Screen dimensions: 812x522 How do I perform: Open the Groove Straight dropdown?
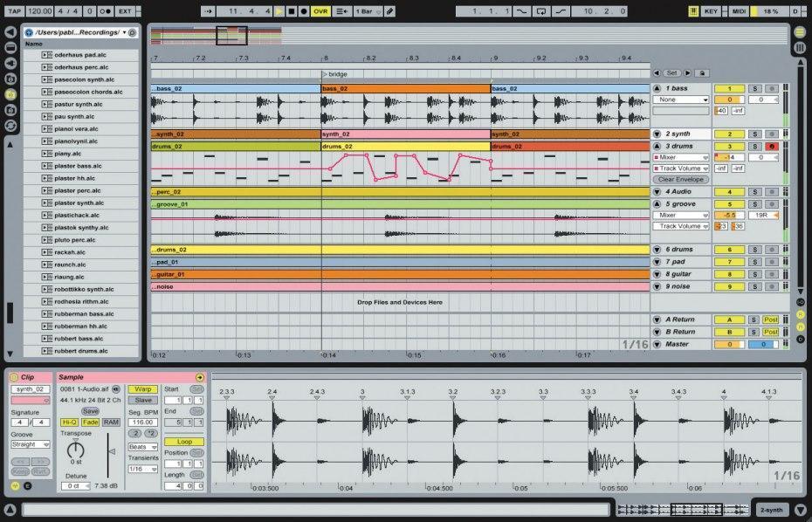[x=31, y=444]
